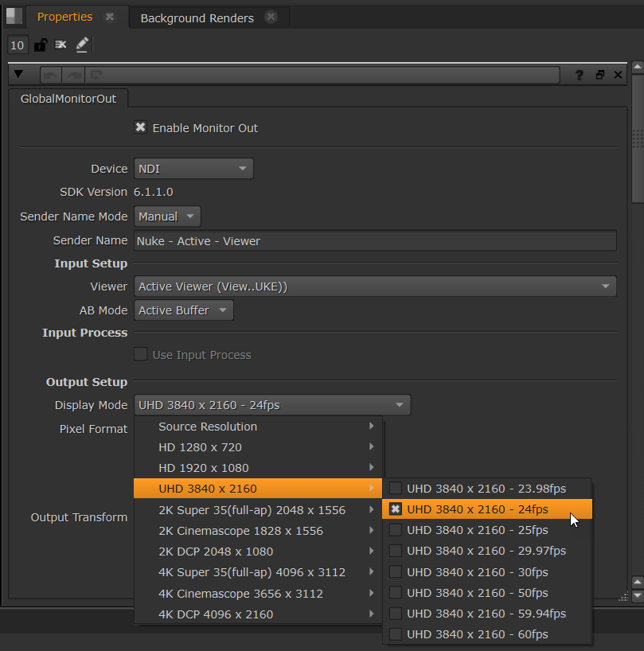Click the pencil edit icon in toolbar
The height and width of the screenshot is (651, 644).
click(x=82, y=45)
